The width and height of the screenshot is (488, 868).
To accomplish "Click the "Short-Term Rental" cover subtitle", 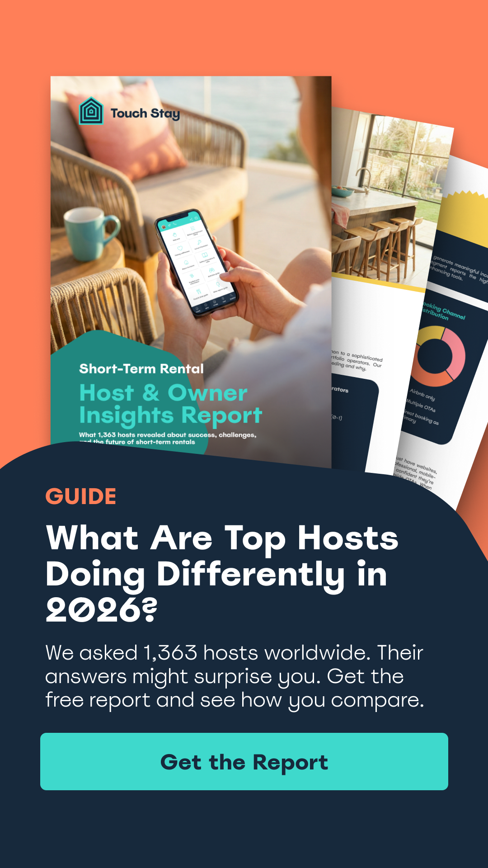I will pyautogui.click(x=141, y=369).
